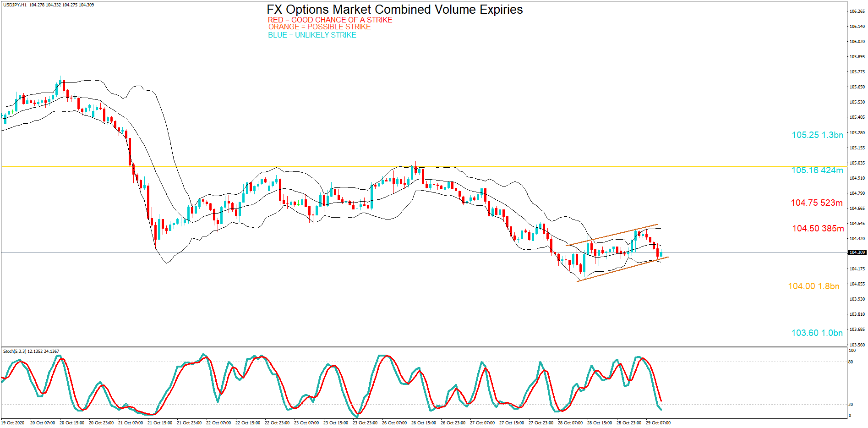
Task: Click the 21 Oct 15:00 time label
Action: point(160,423)
